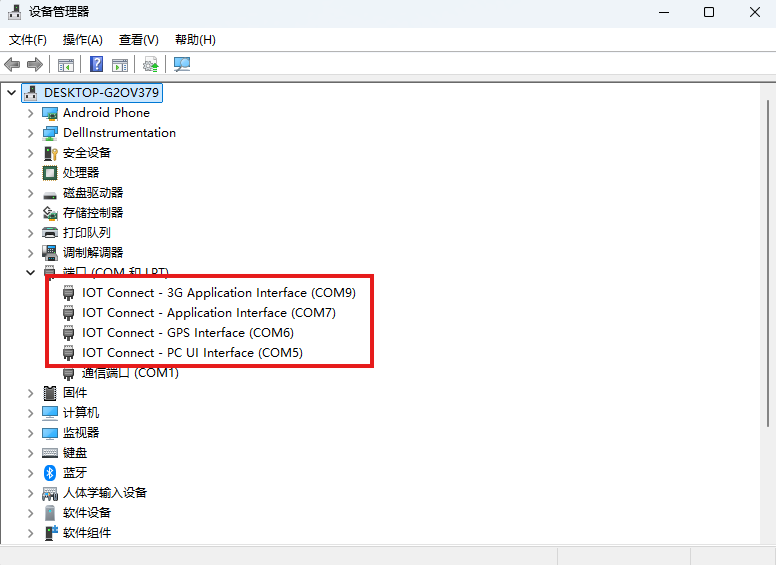Expand the Android Phone node
This screenshot has height=565, width=776.
pyautogui.click(x=30, y=113)
